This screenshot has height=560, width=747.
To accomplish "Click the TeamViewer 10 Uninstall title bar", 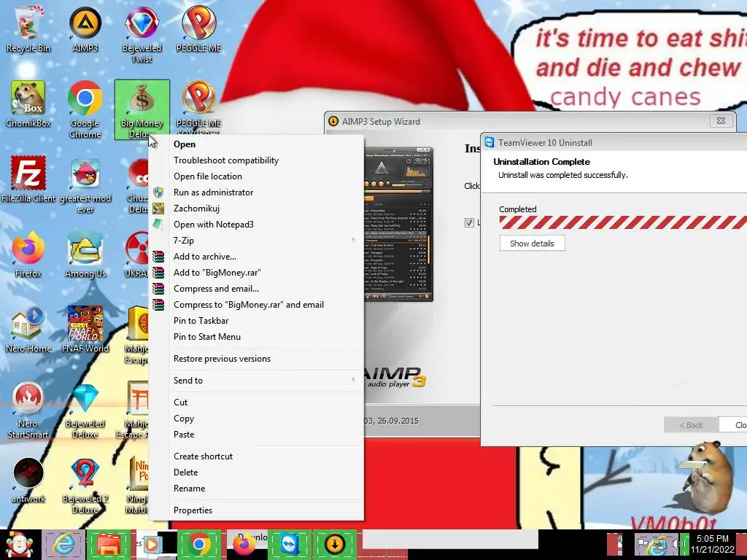I will click(614, 142).
